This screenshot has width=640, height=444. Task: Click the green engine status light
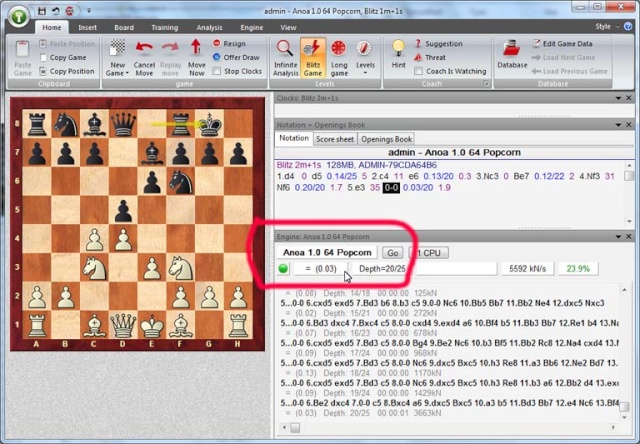[283, 269]
